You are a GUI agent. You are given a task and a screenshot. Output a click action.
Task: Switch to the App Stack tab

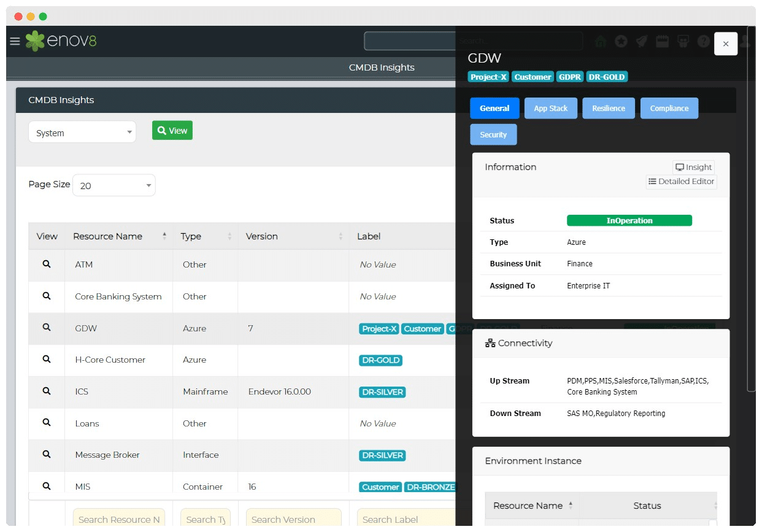point(550,108)
